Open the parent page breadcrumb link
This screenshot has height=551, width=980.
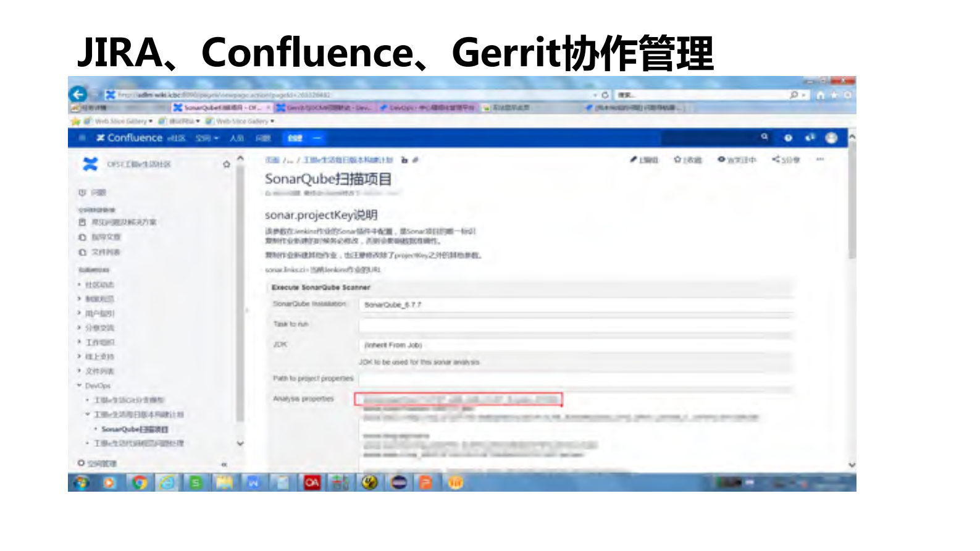tap(348, 160)
